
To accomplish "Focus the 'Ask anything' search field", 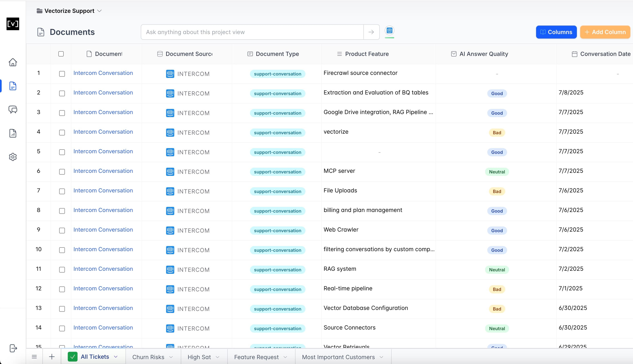I will tap(252, 32).
